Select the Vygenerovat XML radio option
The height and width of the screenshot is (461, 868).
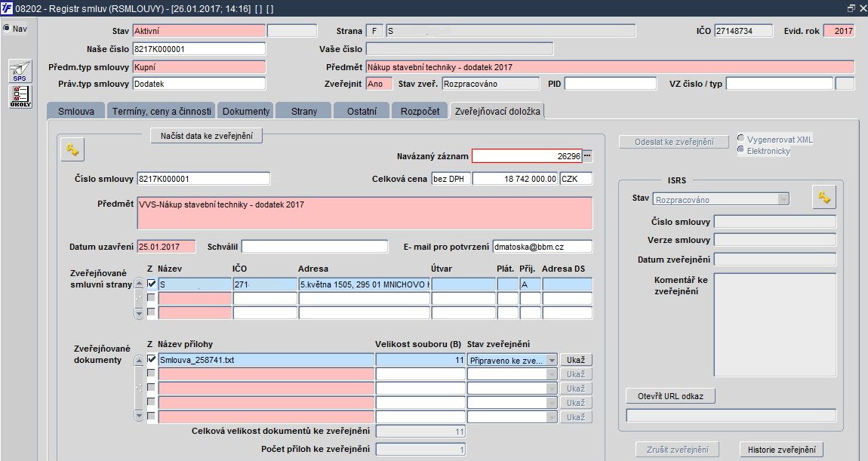[x=740, y=138]
